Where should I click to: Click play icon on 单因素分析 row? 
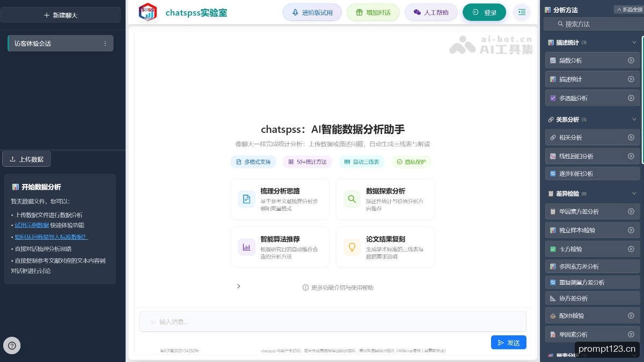[631, 335]
